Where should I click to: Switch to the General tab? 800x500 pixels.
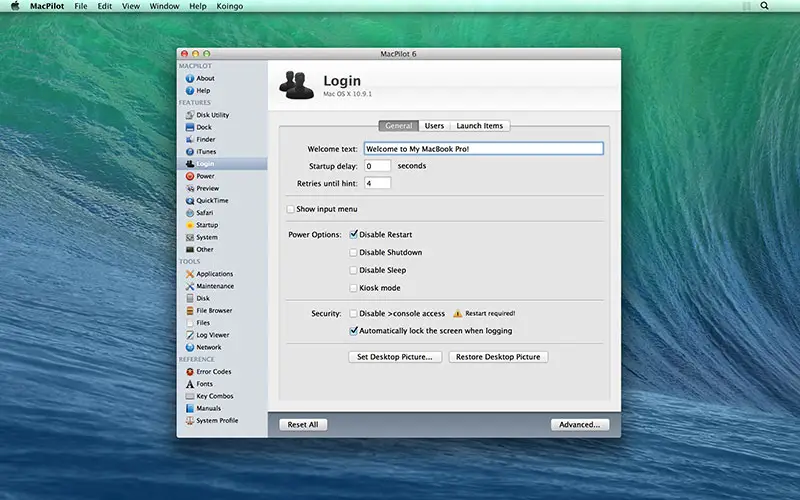[x=398, y=126]
